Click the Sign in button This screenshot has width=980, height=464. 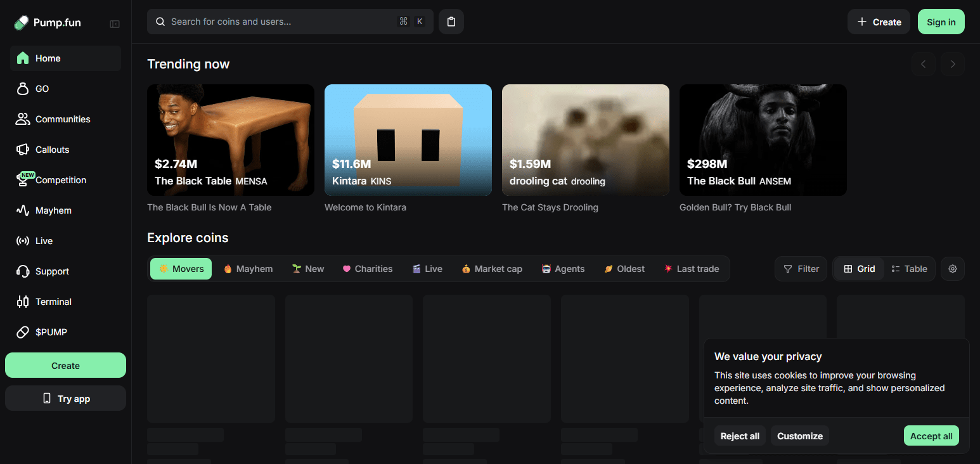(x=941, y=22)
